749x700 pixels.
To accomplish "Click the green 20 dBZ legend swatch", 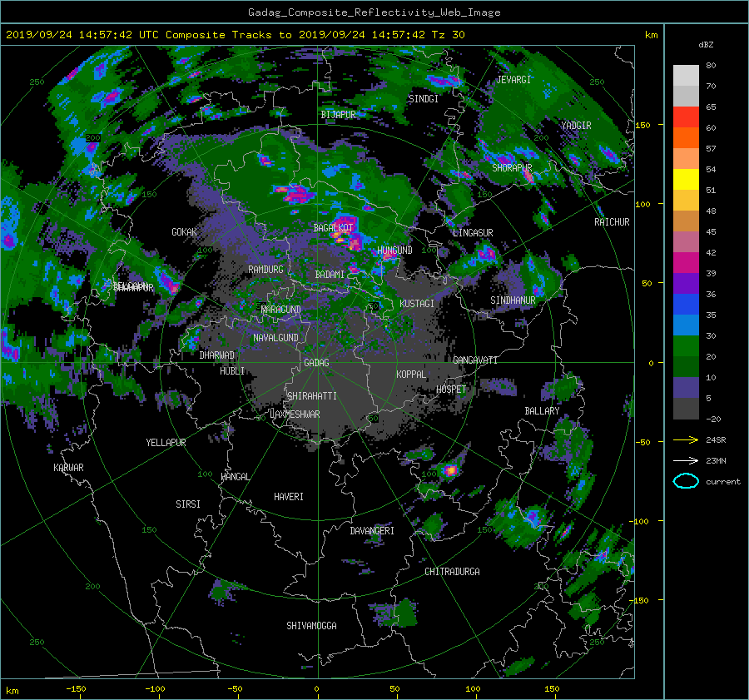I will point(686,346).
